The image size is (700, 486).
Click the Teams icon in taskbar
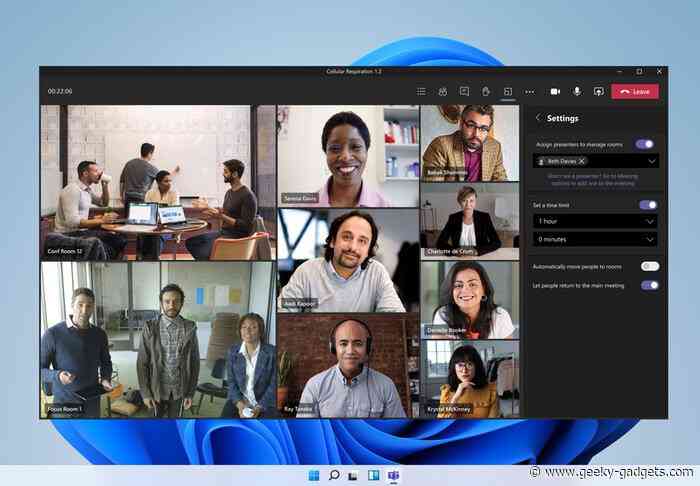[393, 475]
